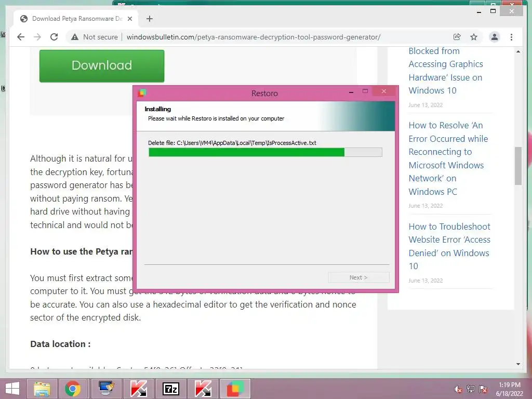The image size is (532, 399).
Task: Click the 'Delete file: C:\Users\VM4' status text
Action: [232, 143]
